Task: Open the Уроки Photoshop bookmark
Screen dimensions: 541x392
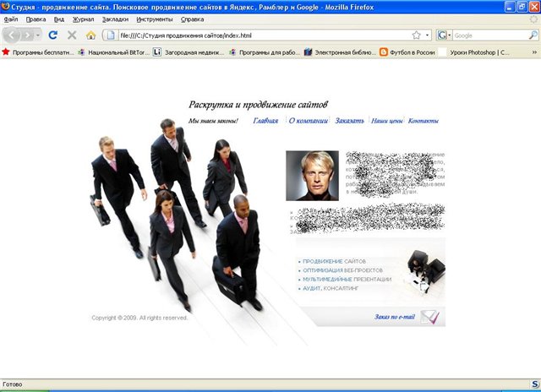Action: [473, 52]
